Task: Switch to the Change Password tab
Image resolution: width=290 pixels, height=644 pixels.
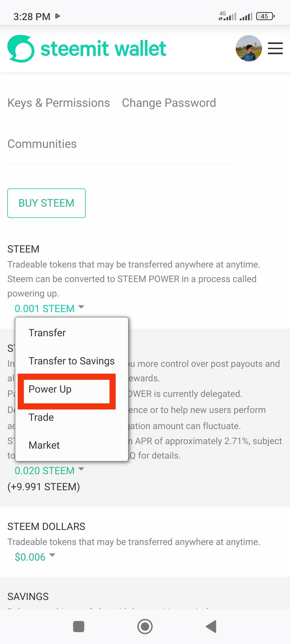Action: 169,103
